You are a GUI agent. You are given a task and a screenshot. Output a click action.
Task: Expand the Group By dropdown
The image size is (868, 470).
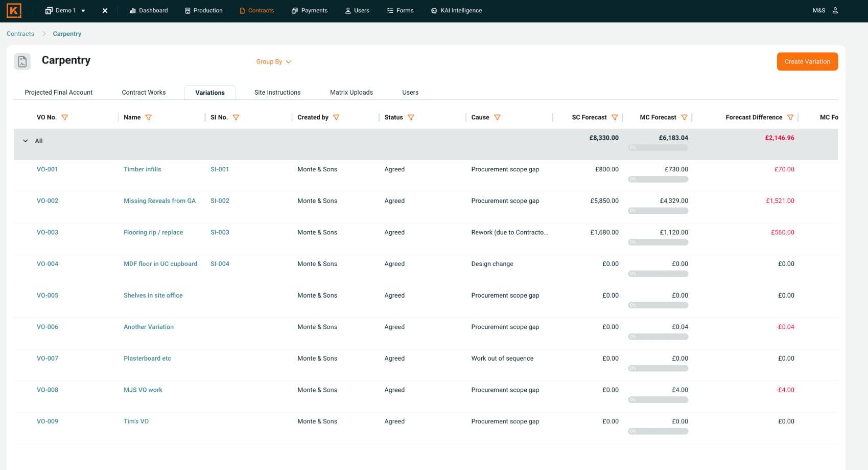click(x=273, y=62)
